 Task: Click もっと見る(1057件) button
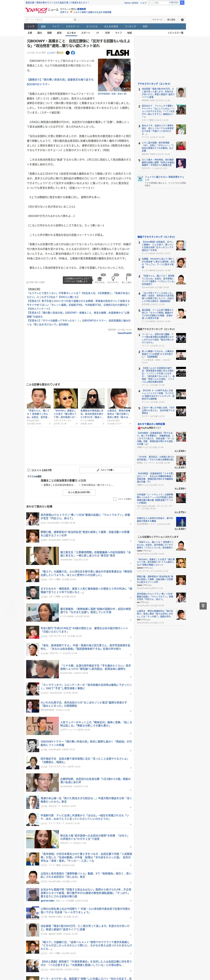pos(79,492)
